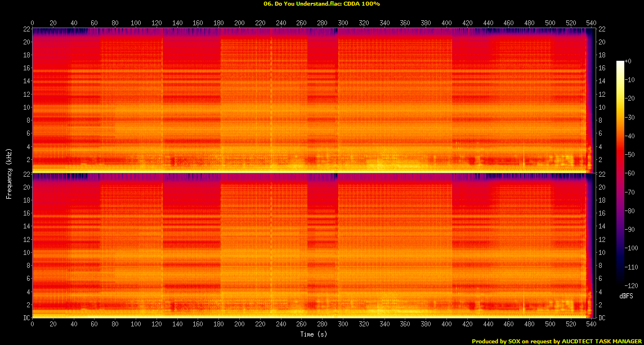Image resolution: width=644 pixels, height=345 pixels.
Task: Select the "-90" color scale label
Action: click(629, 229)
